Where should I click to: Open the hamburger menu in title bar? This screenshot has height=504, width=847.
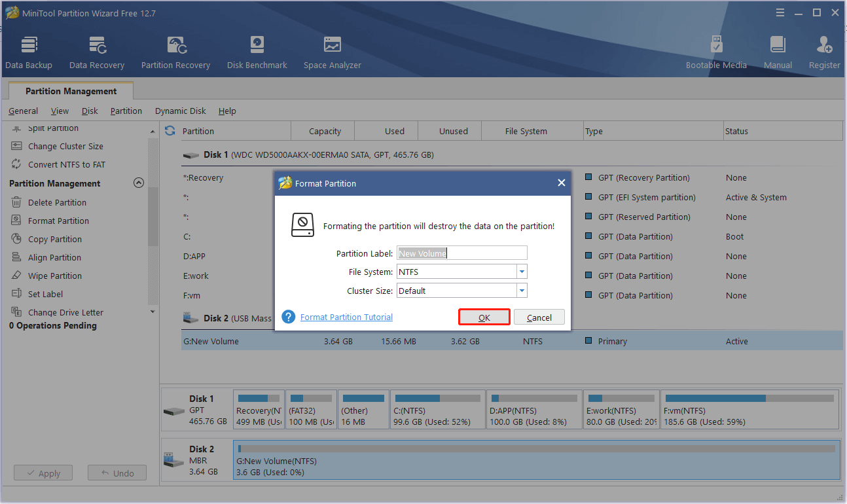(x=780, y=12)
